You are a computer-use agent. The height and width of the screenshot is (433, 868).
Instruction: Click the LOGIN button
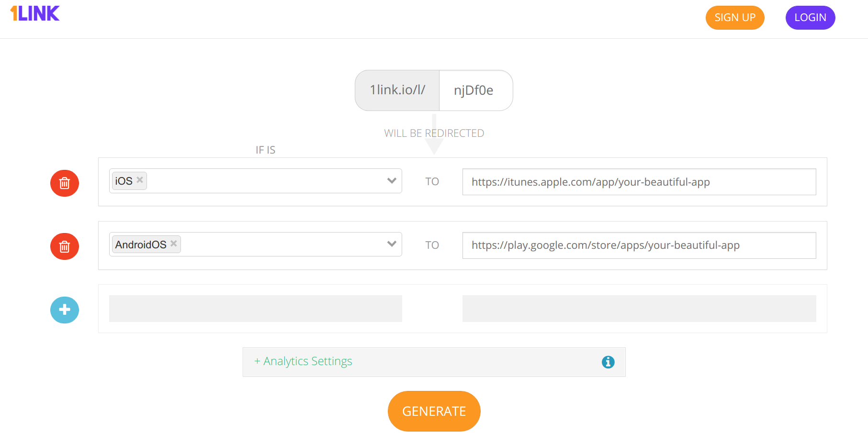click(x=811, y=18)
